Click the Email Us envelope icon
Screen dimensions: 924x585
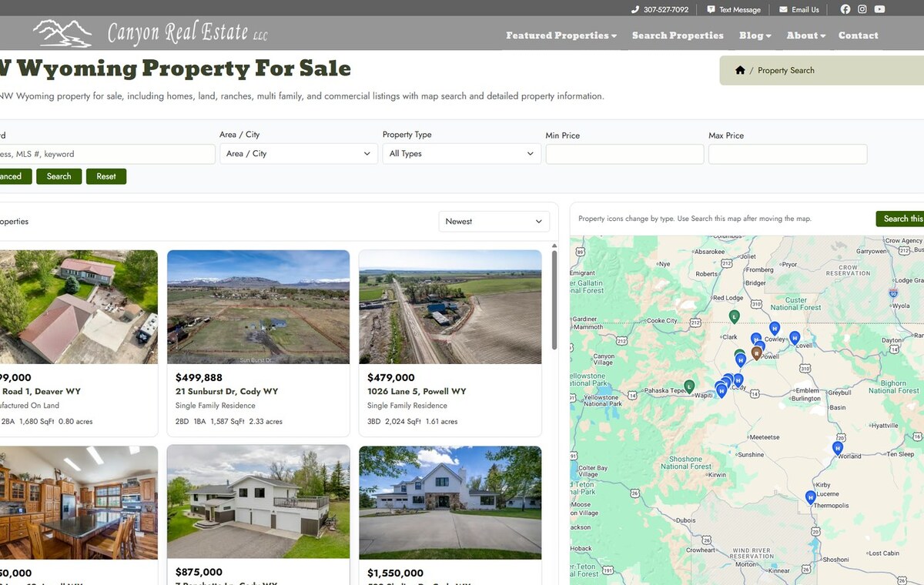coord(783,10)
